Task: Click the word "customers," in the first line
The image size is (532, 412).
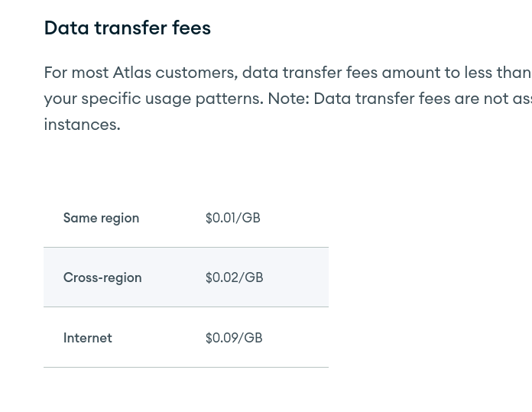Action: click(x=196, y=73)
